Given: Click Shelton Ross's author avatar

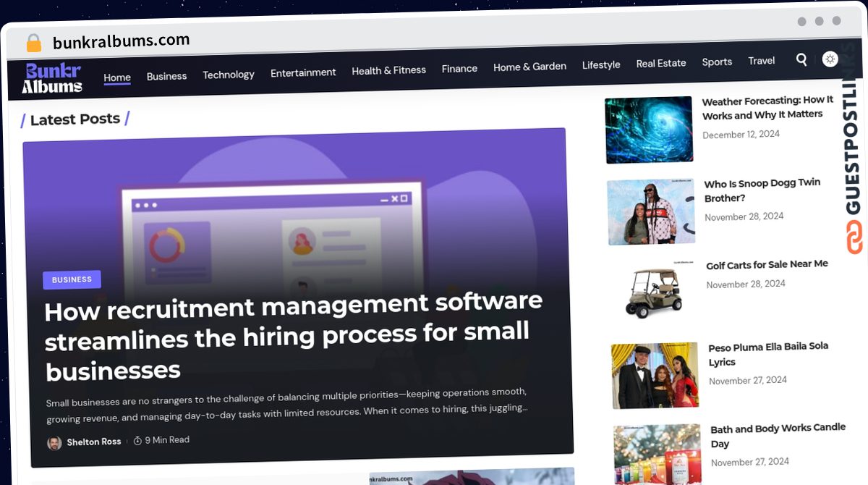Looking at the screenshot, I should tap(54, 443).
